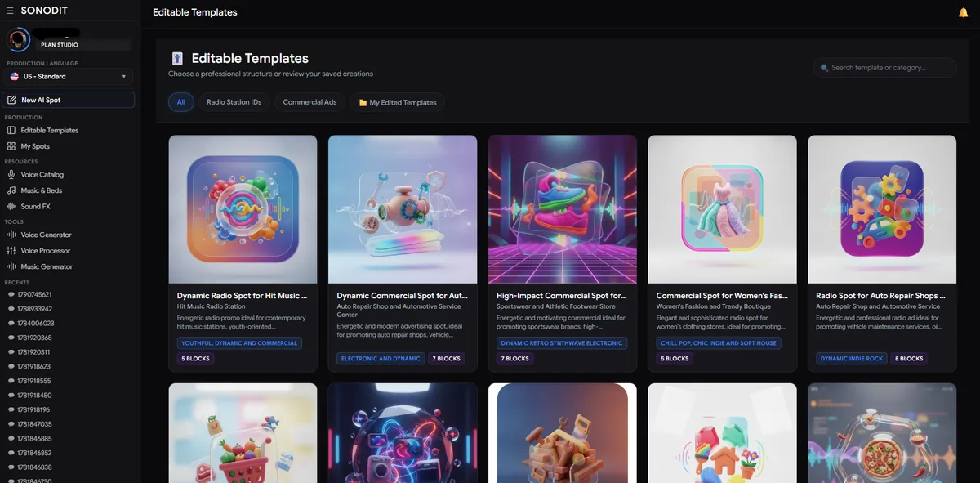The height and width of the screenshot is (483, 980).
Task: Open the Hit Music radio spot thumbnail
Action: pyautogui.click(x=243, y=209)
